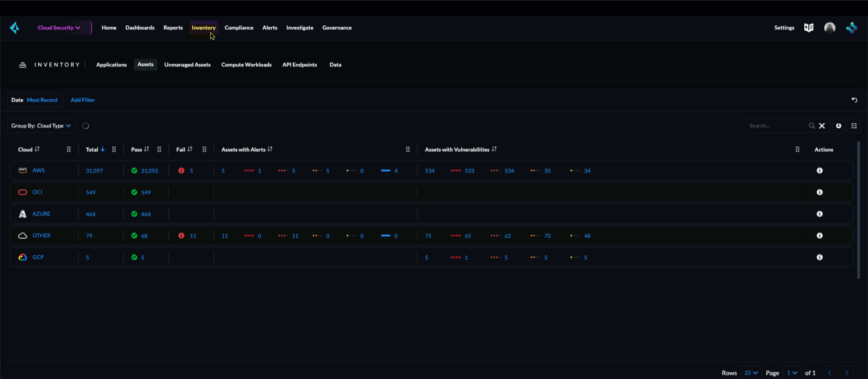
Task: Click the Inventory section icon
Action: tap(23, 65)
